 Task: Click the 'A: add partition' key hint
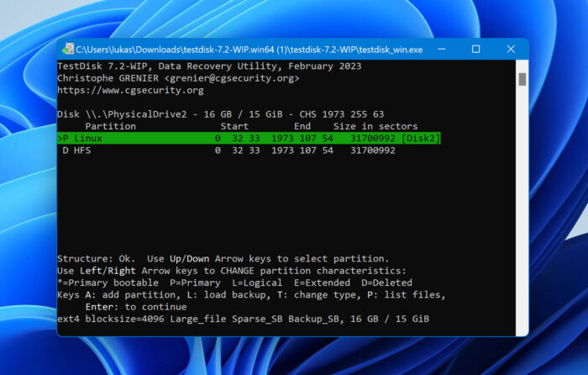(128, 295)
